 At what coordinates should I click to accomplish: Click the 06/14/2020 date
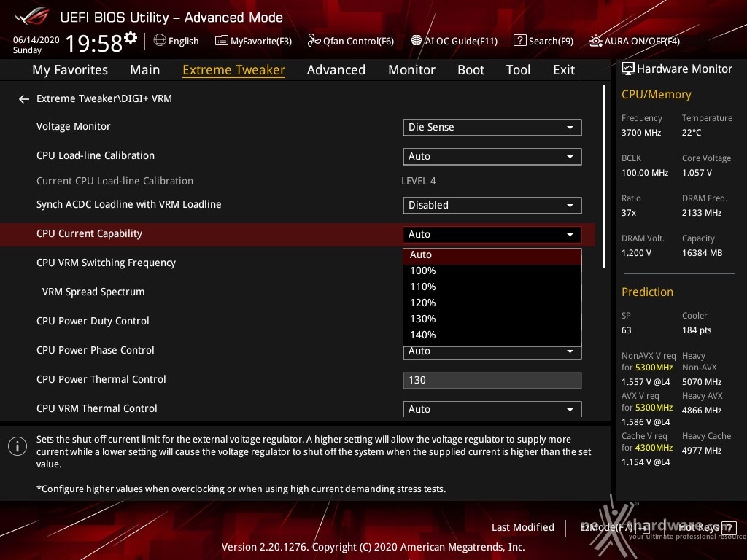tap(36, 40)
